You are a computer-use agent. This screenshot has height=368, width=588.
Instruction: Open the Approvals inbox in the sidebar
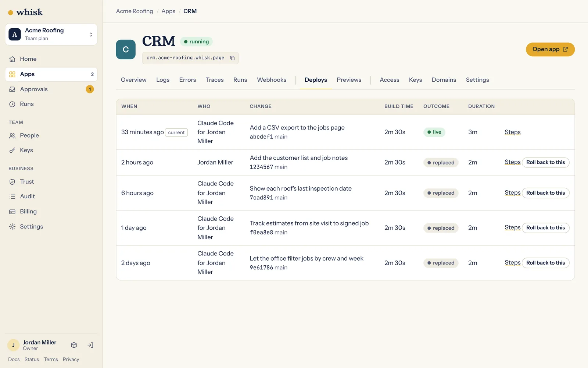(51, 89)
